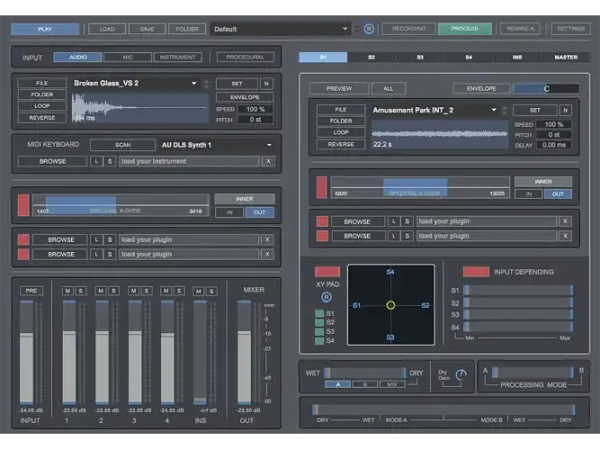Image resolution: width=600 pixels, height=450 pixels.
Task: Expand the Default preset dropdown
Action: coord(280,29)
